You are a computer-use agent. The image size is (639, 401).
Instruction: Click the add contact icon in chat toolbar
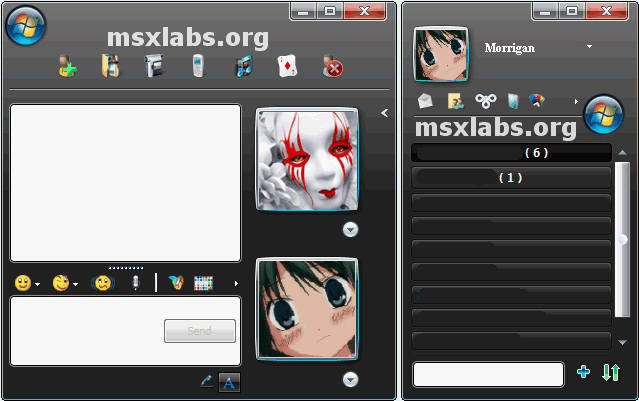point(67,66)
